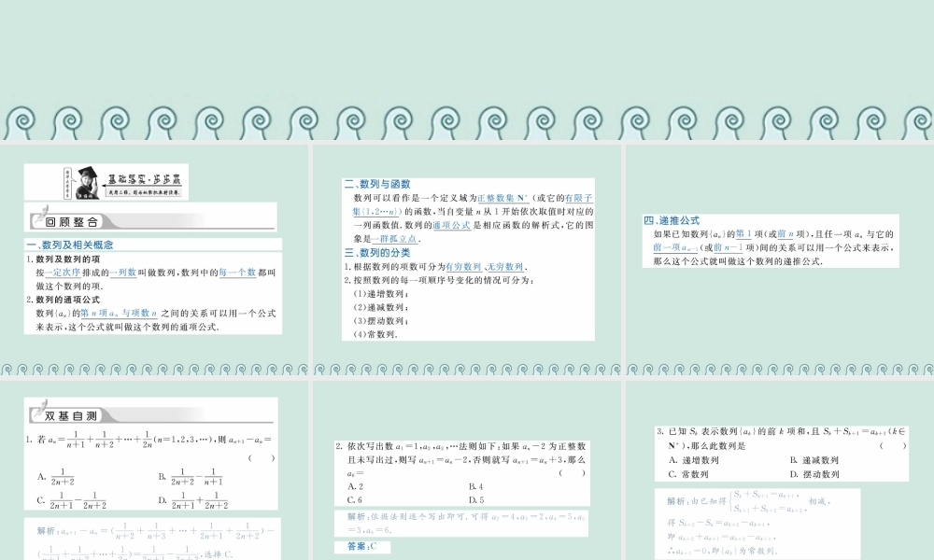Viewport: 934px width, 560px height.
Task: Click the underlined blank 正整数集 N*
Action: pos(502,198)
